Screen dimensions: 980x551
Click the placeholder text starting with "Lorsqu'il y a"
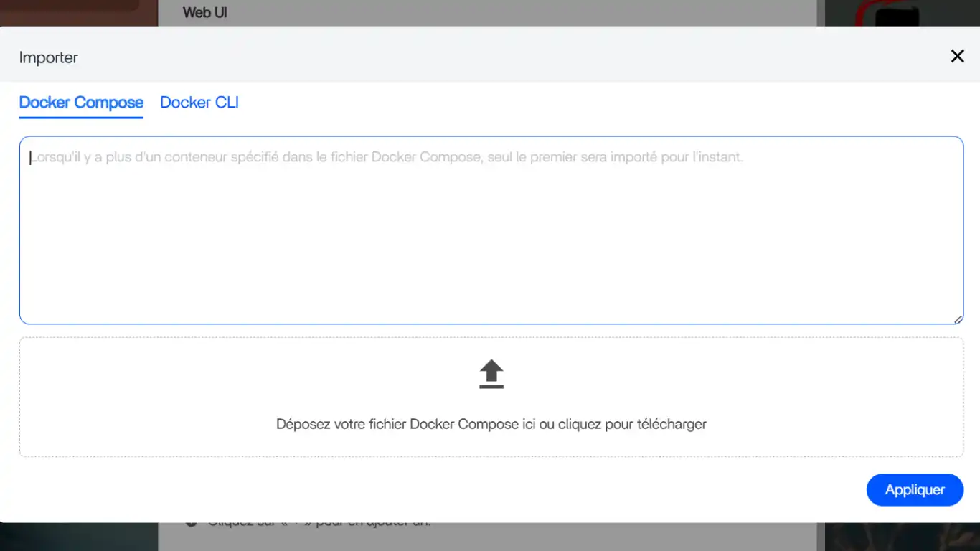[387, 157]
